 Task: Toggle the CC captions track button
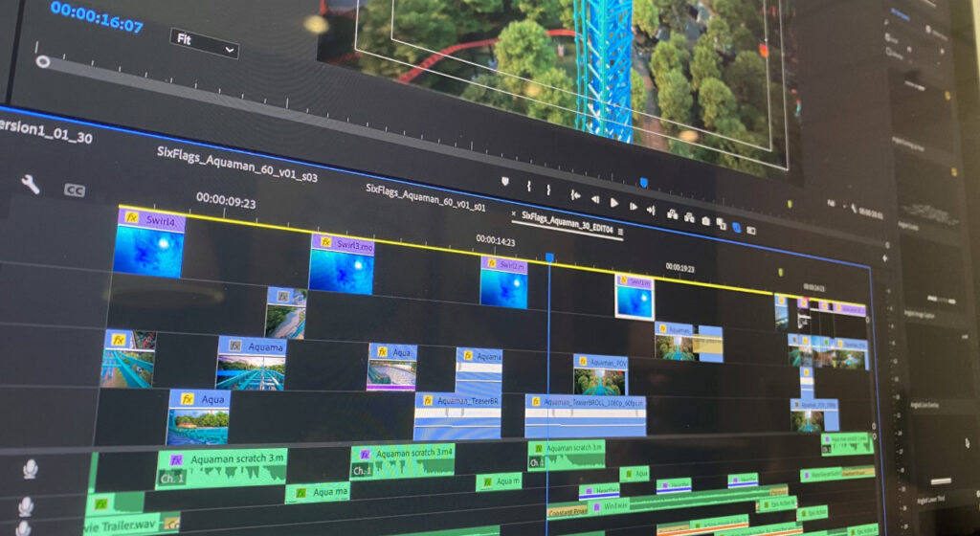(75, 190)
